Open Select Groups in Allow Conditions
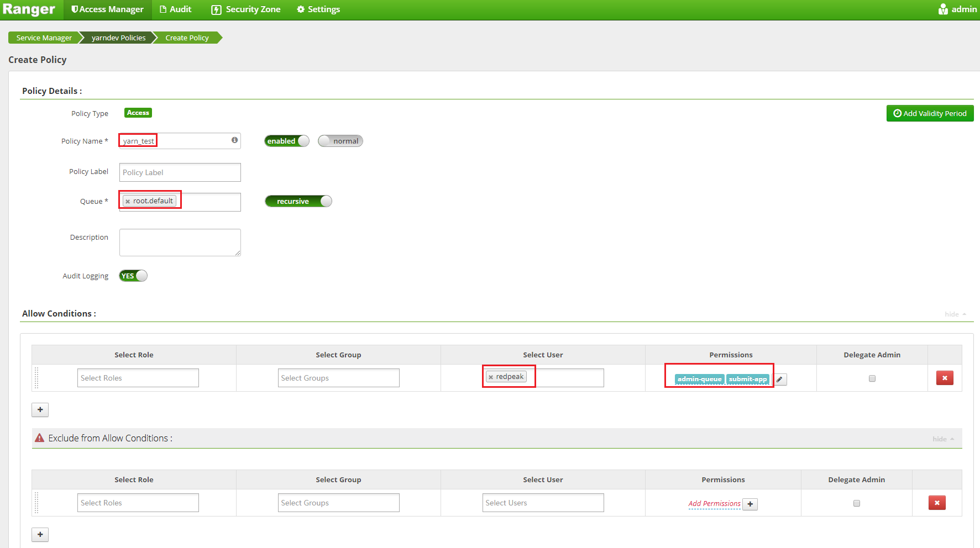The height and width of the screenshot is (548, 980). pos(338,378)
